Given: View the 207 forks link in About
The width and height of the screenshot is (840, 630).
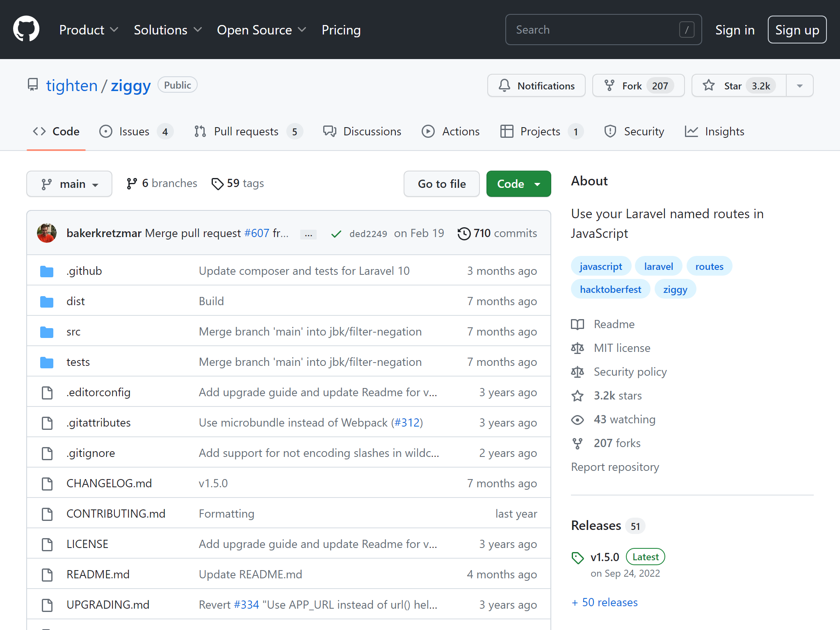Looking at the screenshot, I should pyautogui.click(x=606, y=443).
